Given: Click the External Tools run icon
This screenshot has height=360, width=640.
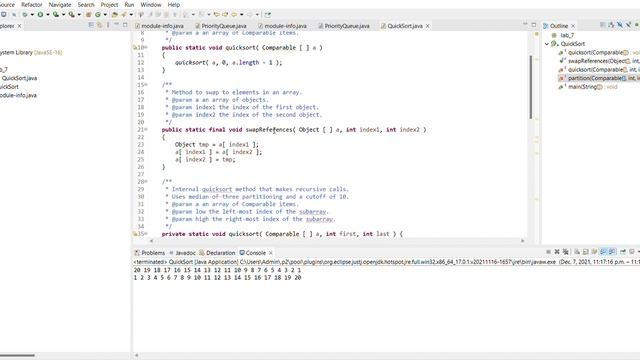Looking at the screenshot, I should coord(72,14).
